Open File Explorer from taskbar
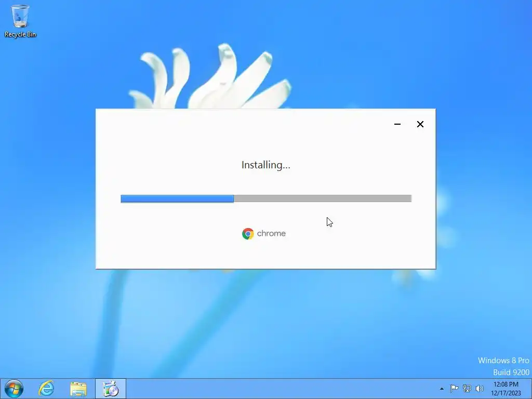Image resolution: width=532 pixels, height=399 pixels. click(x=78, y=389)
